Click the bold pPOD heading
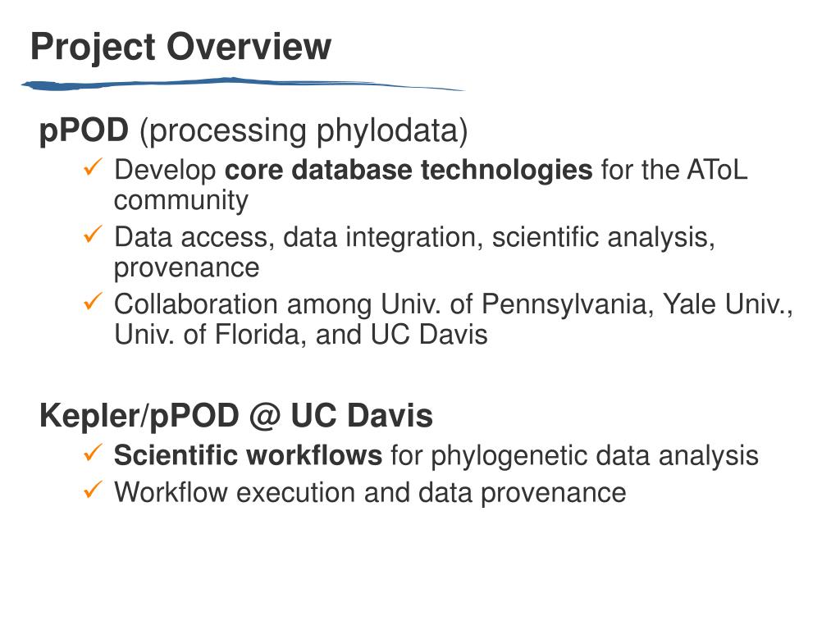This screenshot has height=630, width=840. [x=84, y=130]
